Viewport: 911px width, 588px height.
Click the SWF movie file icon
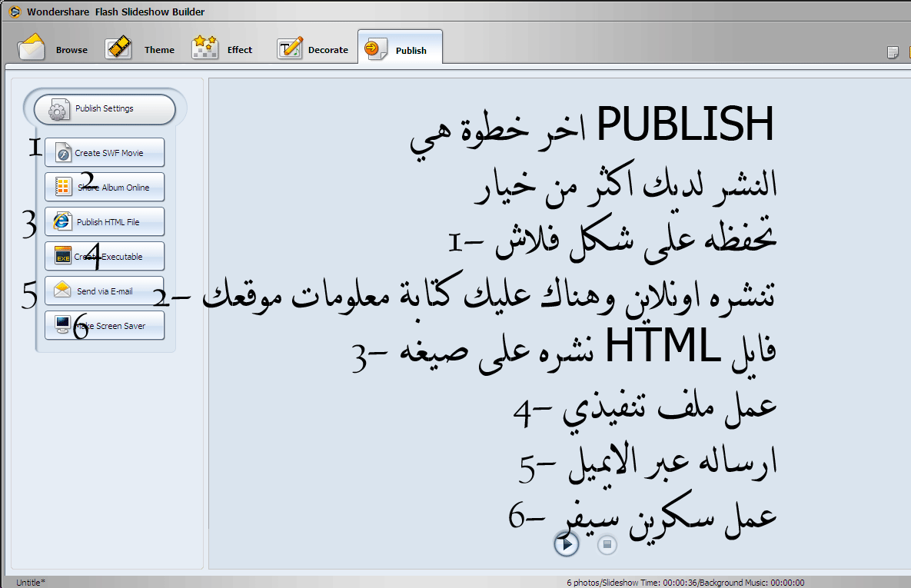point(63,153)
